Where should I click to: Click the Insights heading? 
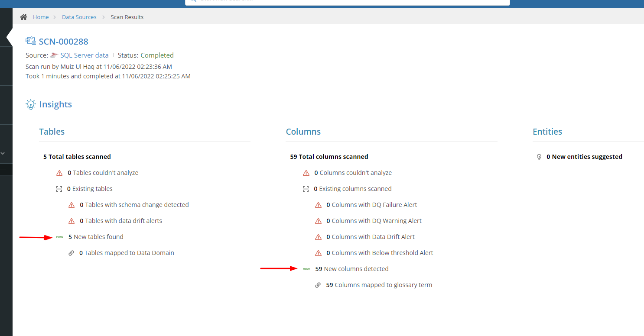pos(55,104)
